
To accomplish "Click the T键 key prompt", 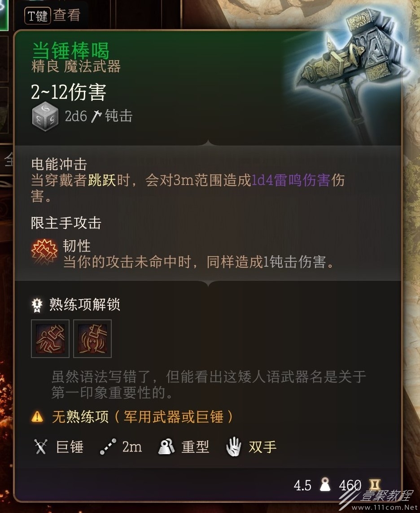I will [x=37, y=15].
